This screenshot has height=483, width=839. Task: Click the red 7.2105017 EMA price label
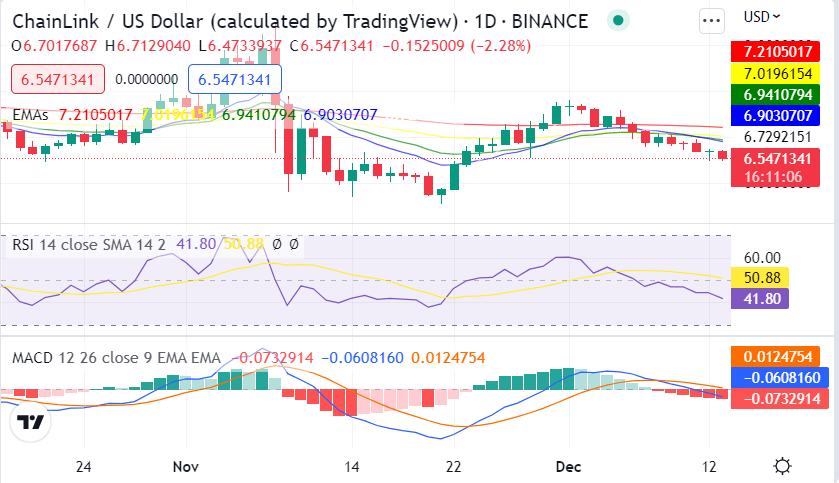(775, 52)
